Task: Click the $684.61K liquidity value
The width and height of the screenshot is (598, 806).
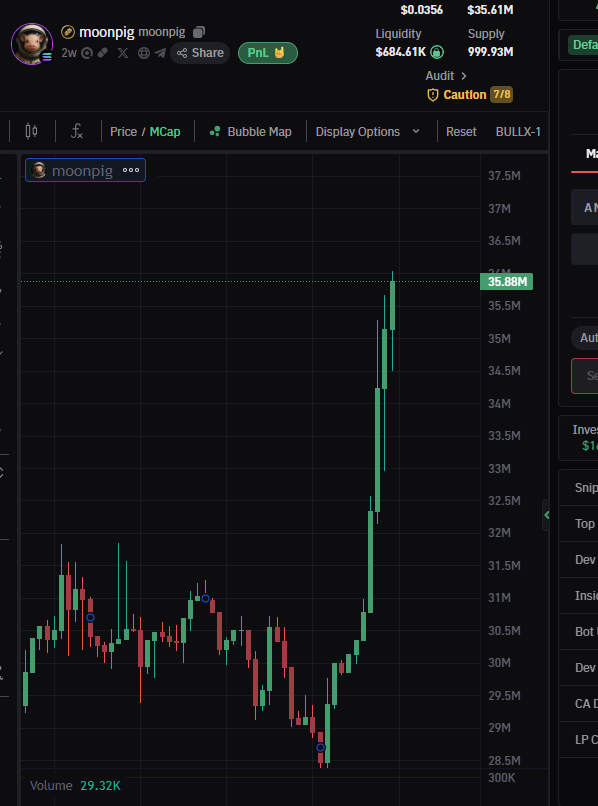Action: coord(401,52)
